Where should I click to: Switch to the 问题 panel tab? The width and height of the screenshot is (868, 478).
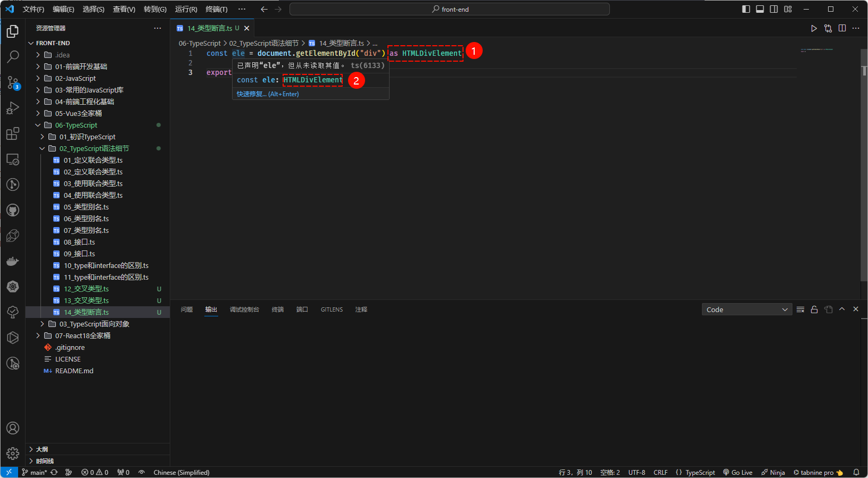point(187,309)
